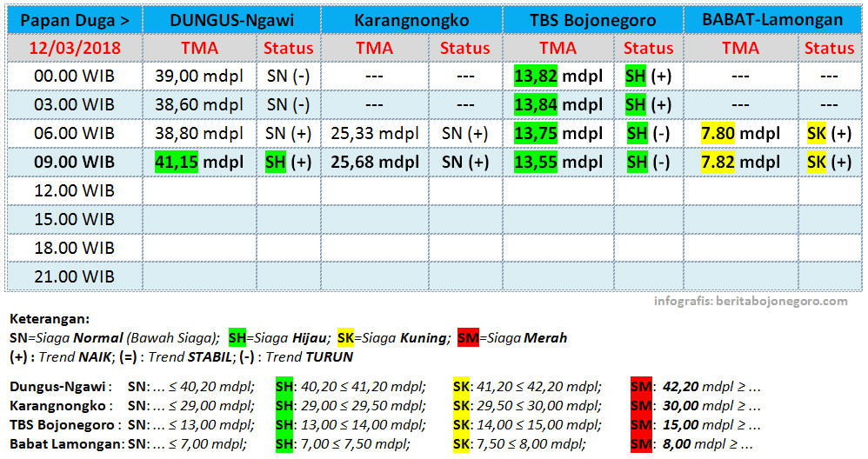Click the 12.00 WIB time row label

coord(75,191)
